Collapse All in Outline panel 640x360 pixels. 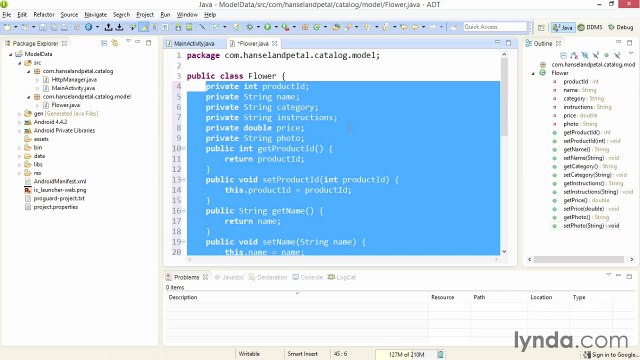coord(564,56)
